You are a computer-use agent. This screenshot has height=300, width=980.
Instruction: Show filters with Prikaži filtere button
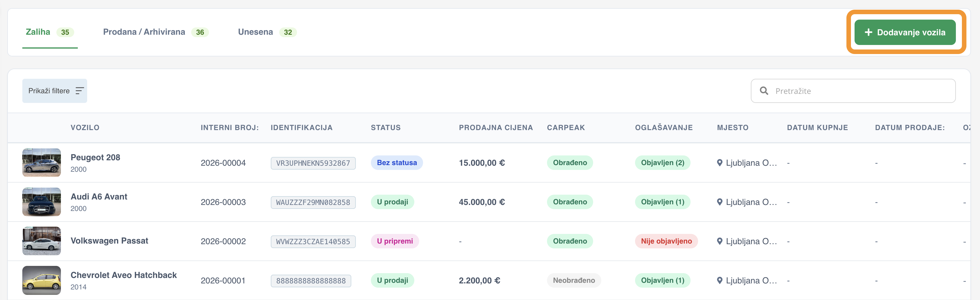(x=54, y=91)
